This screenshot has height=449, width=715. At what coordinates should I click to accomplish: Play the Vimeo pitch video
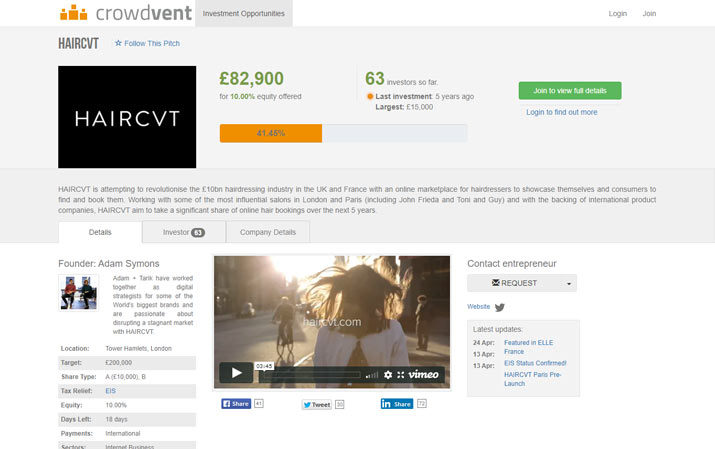(236, 373)
